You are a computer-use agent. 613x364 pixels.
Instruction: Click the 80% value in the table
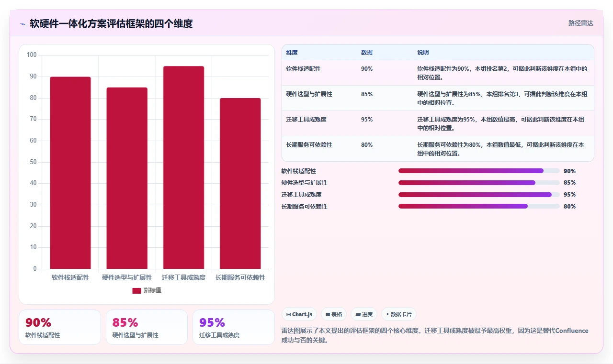pyautogui.click(x=367, y=145)
